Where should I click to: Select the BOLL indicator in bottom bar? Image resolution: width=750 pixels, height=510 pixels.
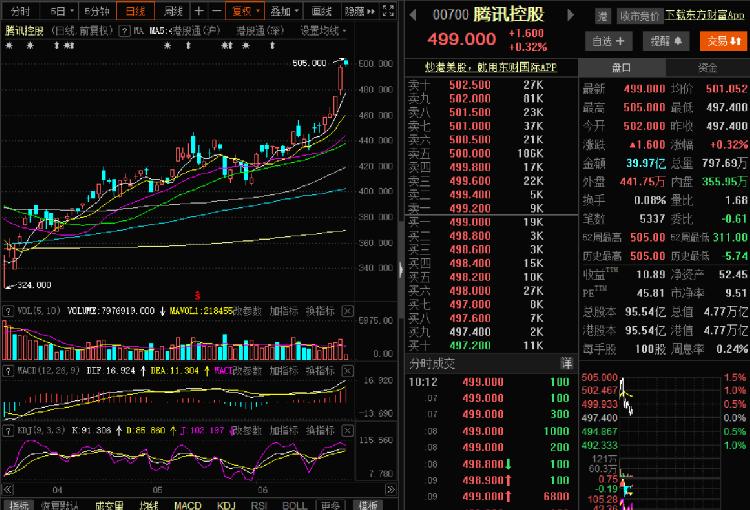point(295,505)
